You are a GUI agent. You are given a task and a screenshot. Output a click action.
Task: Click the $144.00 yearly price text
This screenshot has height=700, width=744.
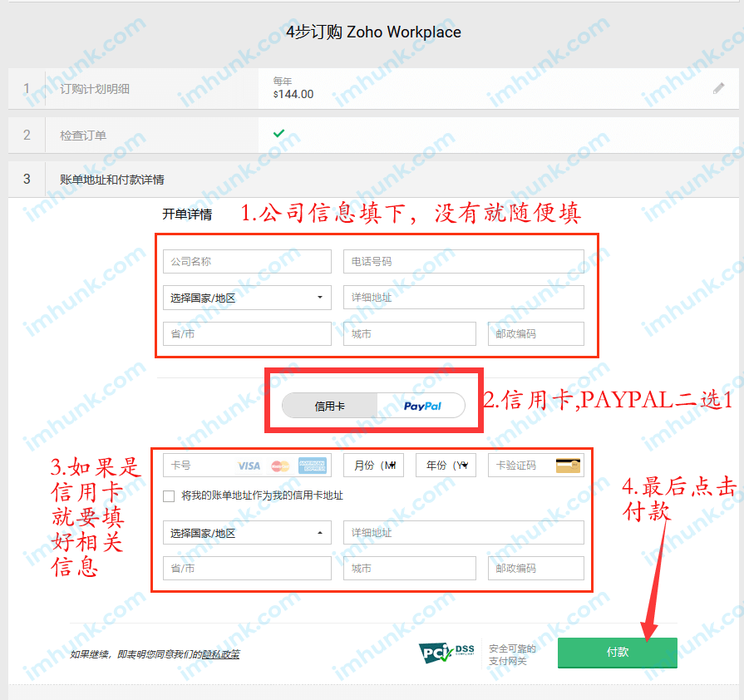pyautogui.click(x=293, y=95)
